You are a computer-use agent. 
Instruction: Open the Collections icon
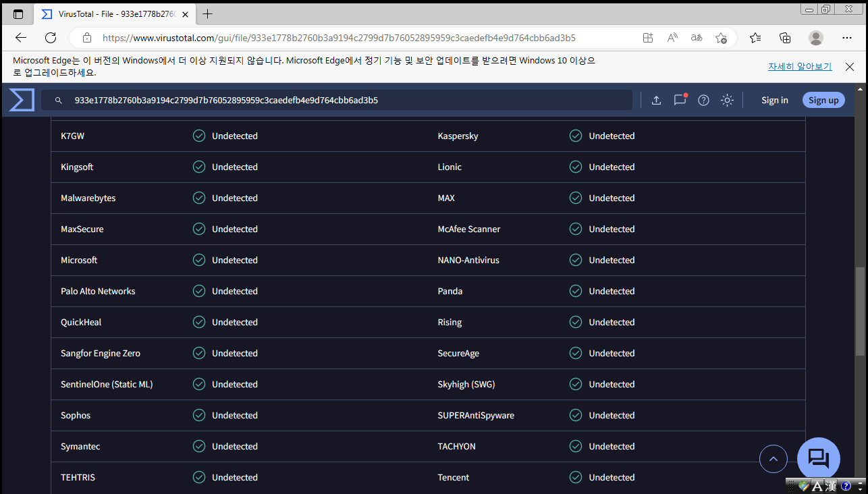tap(785, 38)
